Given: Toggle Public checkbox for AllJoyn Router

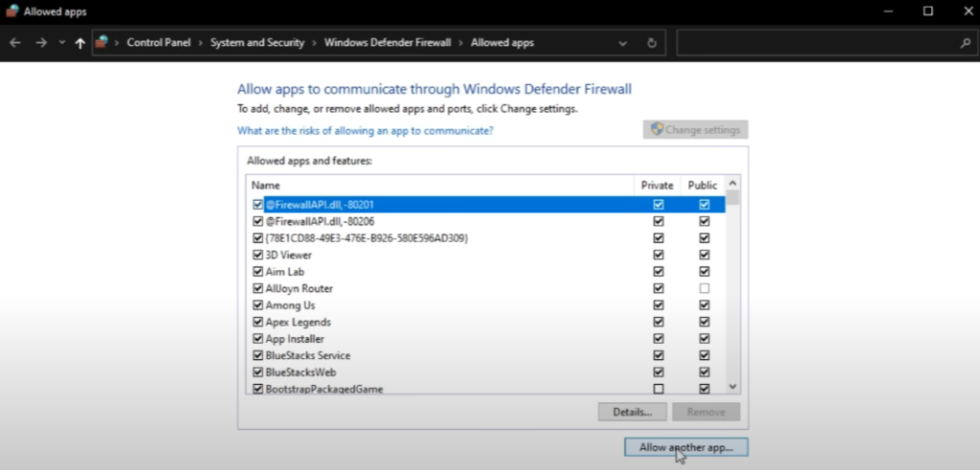Looking at the screenshot, I should point(704,289).
